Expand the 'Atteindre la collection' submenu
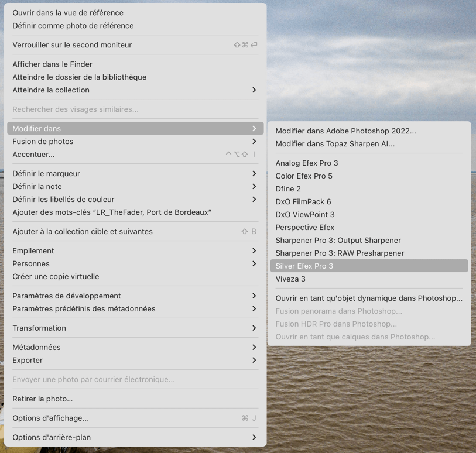The width and height of the screenshot is (476, 453). tap(135, 90)
